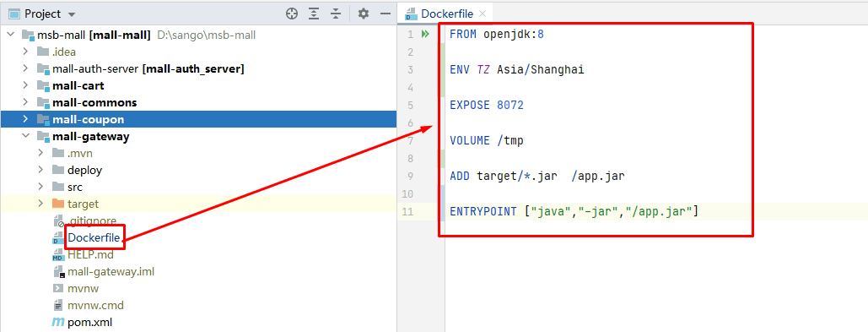868x332 pixels.
Task: Select the mall-gateway.iml file
Action: point(198,271)
